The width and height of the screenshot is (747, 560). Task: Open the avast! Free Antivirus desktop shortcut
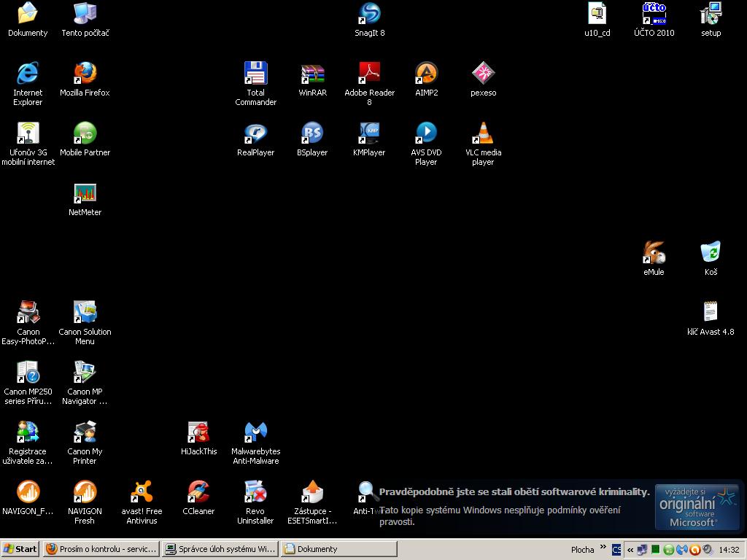(x=142, y=491)
